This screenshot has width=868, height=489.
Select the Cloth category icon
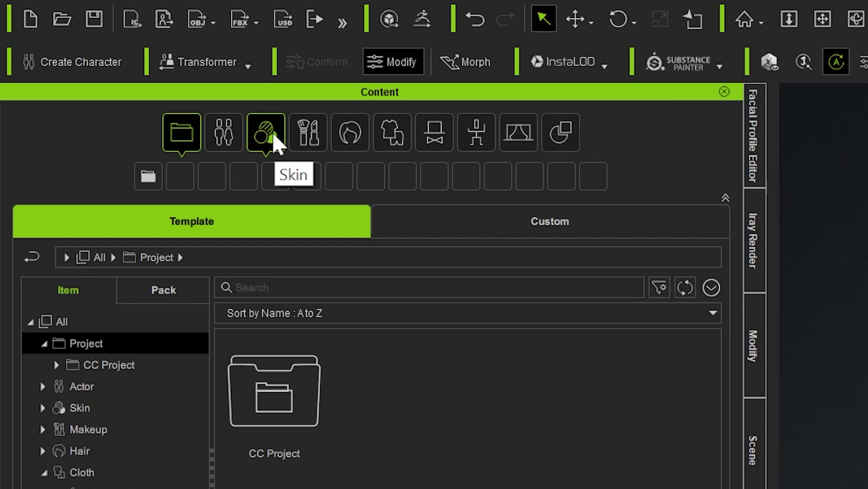pyautogui.click(x=392, y=132)
